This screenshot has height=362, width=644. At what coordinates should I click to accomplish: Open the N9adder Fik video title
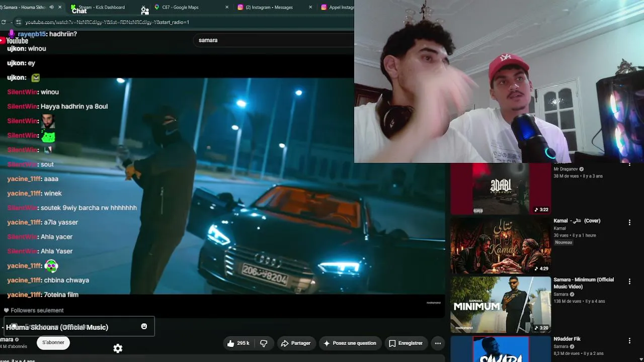[x=567, y=339]
